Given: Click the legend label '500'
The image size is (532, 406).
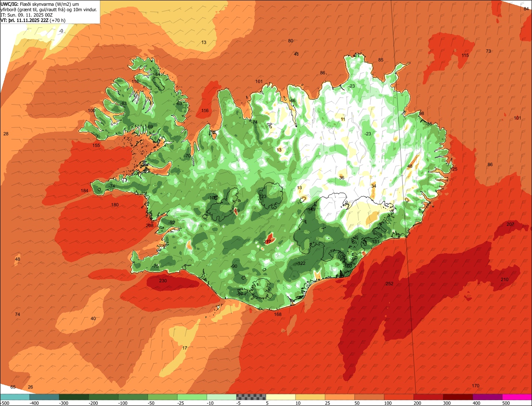Looking at the screenshot, I should (507, 403).
